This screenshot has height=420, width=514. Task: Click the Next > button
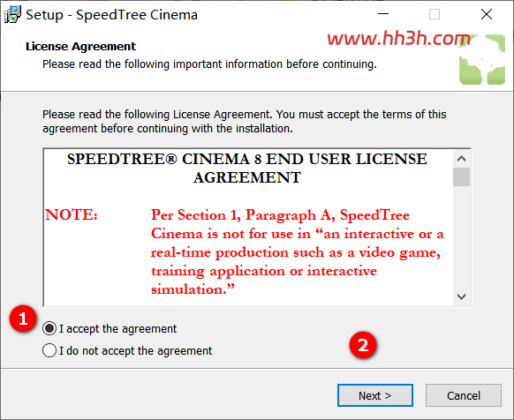(x=375, y=395)
